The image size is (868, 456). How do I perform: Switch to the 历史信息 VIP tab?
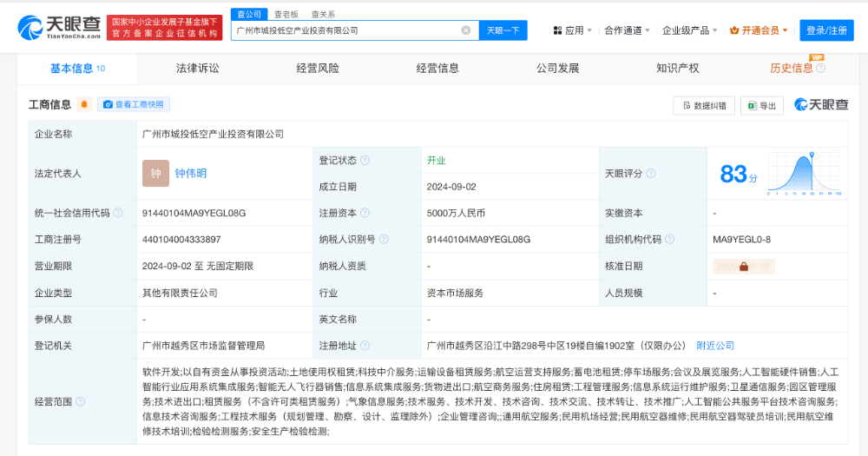tap(791, 68)
